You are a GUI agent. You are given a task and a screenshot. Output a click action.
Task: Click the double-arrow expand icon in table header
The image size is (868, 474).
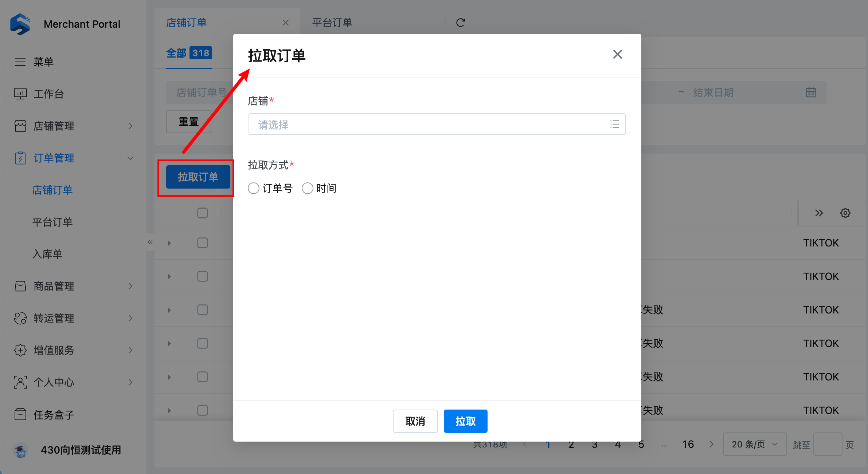coord(819,213)
